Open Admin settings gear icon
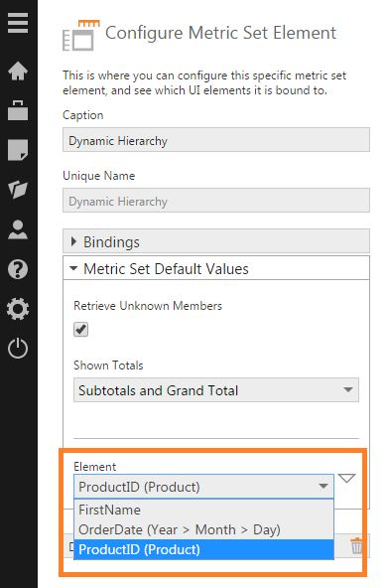The height and width of the screenshot is (588, 388). pos(18,309)
